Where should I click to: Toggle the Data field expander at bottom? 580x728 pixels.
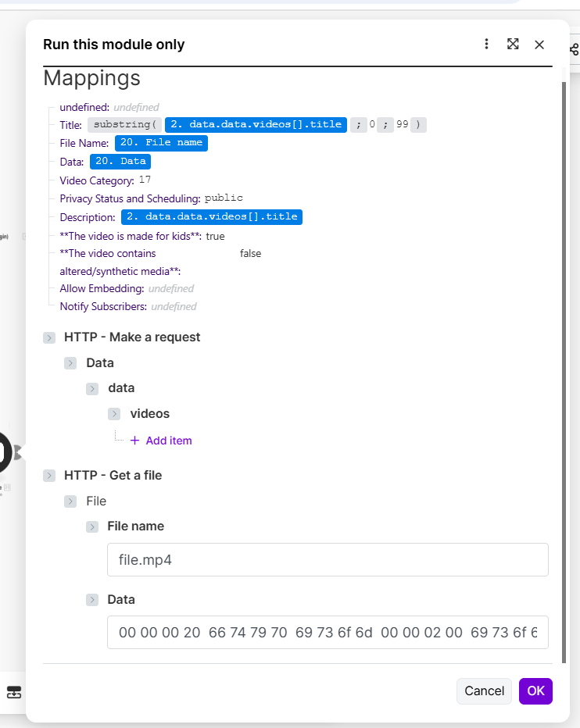point(93,601)
